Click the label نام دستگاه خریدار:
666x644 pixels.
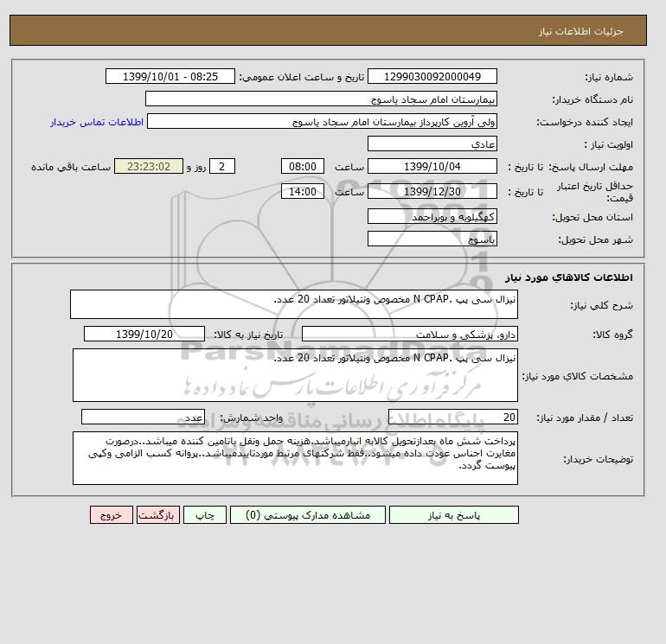pyautogui.click(x=592, y=99)
